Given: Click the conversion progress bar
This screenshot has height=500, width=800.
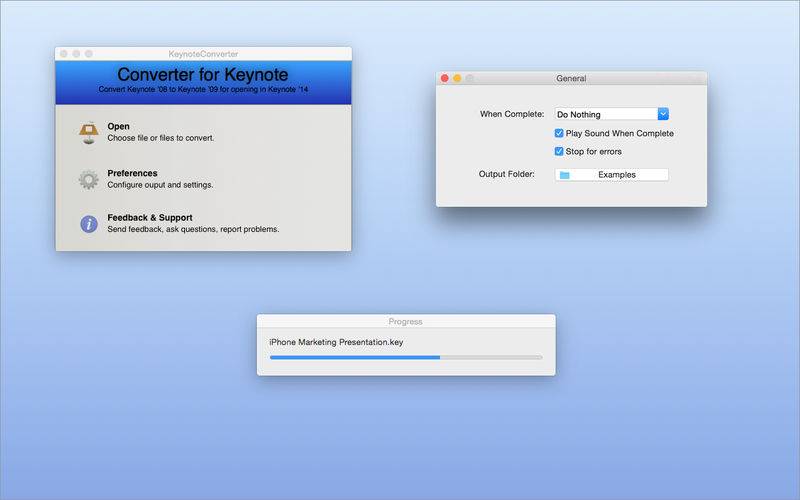Looking at the screenshot, I should (406, 358).
